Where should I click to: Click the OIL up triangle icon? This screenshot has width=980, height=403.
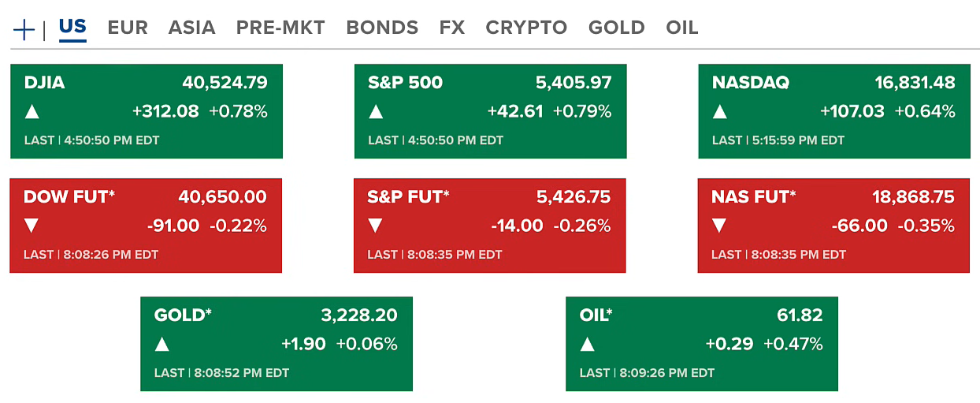coord(587,344)
